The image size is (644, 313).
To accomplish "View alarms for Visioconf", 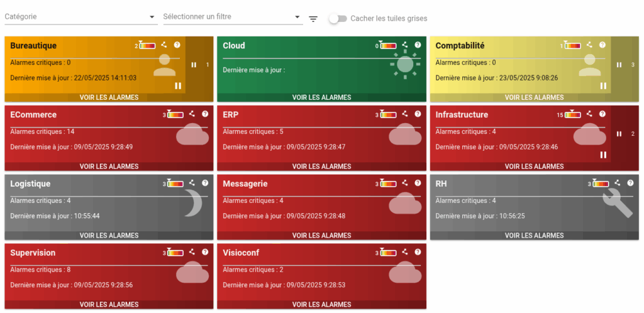I will [x=321, y=304].
